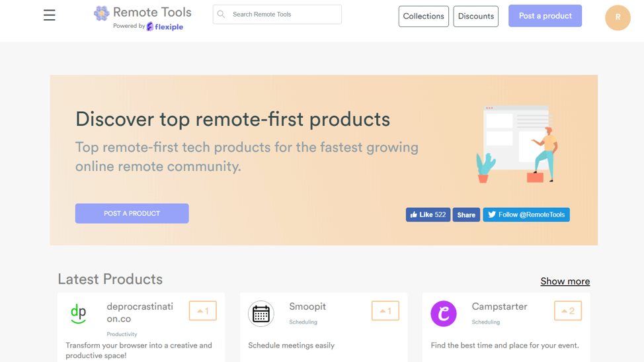Click the Remote Tools site title
Screen dimensions: 644x362
coord(152,13)
